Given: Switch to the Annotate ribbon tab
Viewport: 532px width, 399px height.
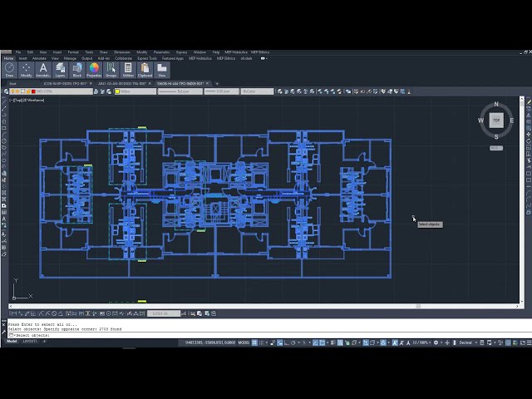Looking at the screenshot, I should [39, 58].
